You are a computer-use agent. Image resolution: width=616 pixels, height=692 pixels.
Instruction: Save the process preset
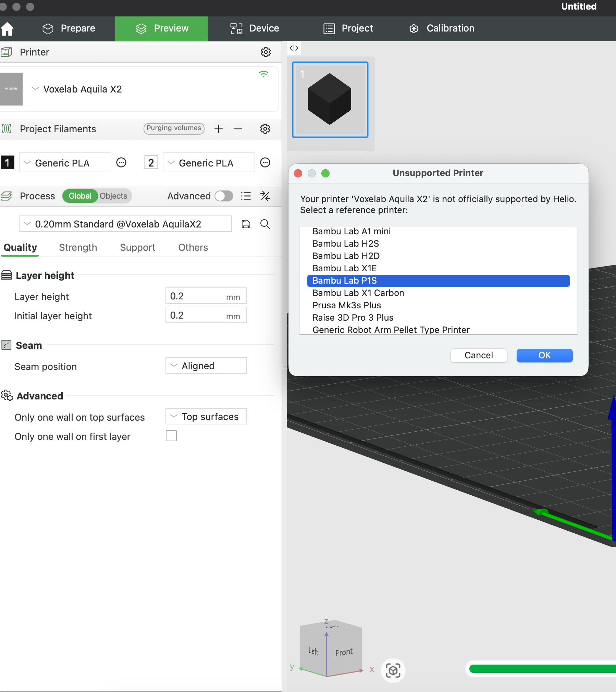point(246,224)
